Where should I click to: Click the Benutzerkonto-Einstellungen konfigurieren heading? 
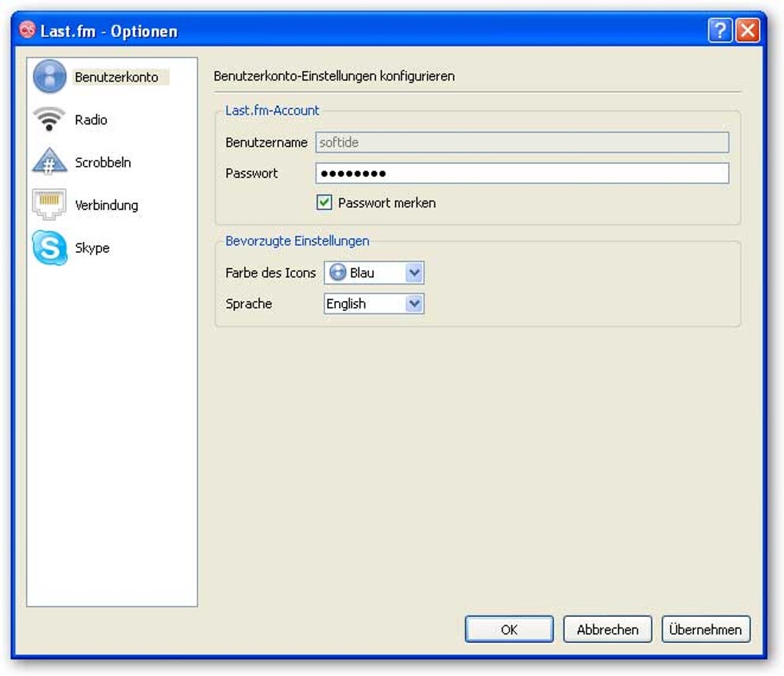[334, 76]
